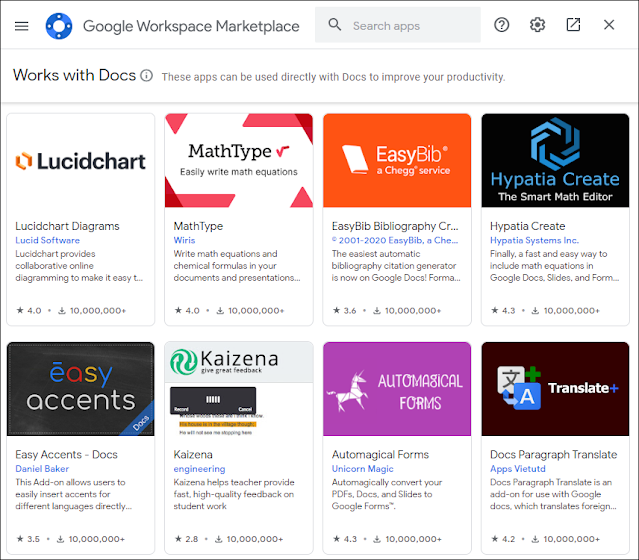Click the EasyBib download count icon
Screen dimensions: 639x560
tap(377, 311)
